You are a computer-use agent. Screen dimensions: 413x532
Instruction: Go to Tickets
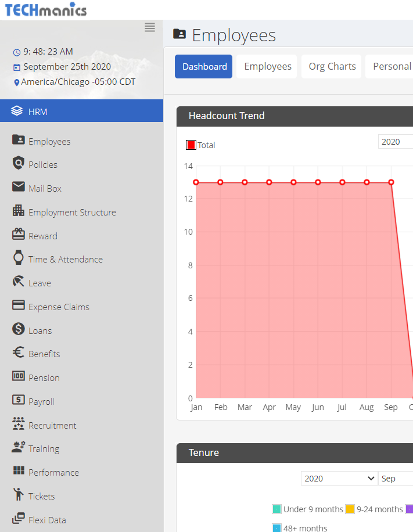click(x=41, y=497)
